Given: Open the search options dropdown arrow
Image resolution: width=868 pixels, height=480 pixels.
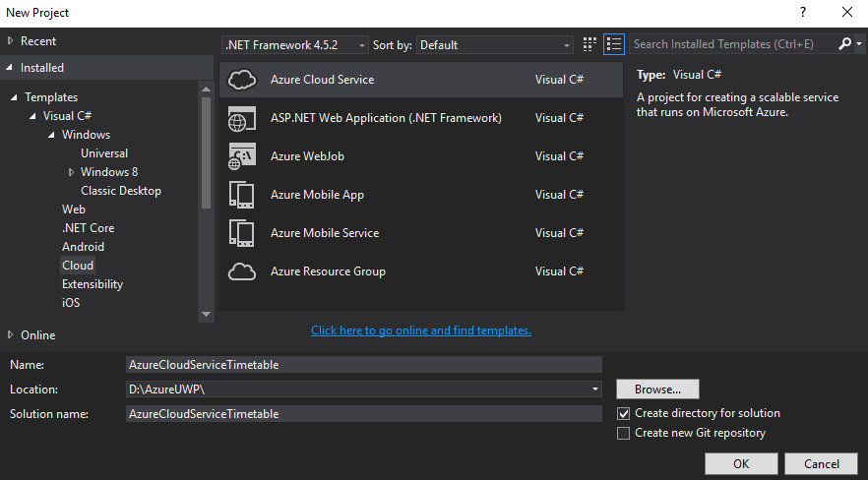Looking at the screenshot, I should 858,44.
